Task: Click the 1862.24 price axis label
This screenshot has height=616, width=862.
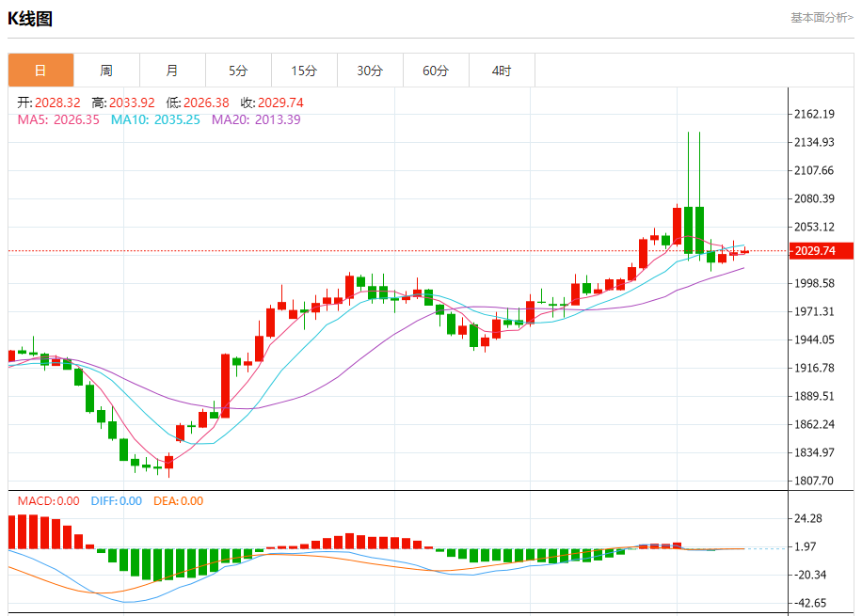Action: [x=814, y=424]
